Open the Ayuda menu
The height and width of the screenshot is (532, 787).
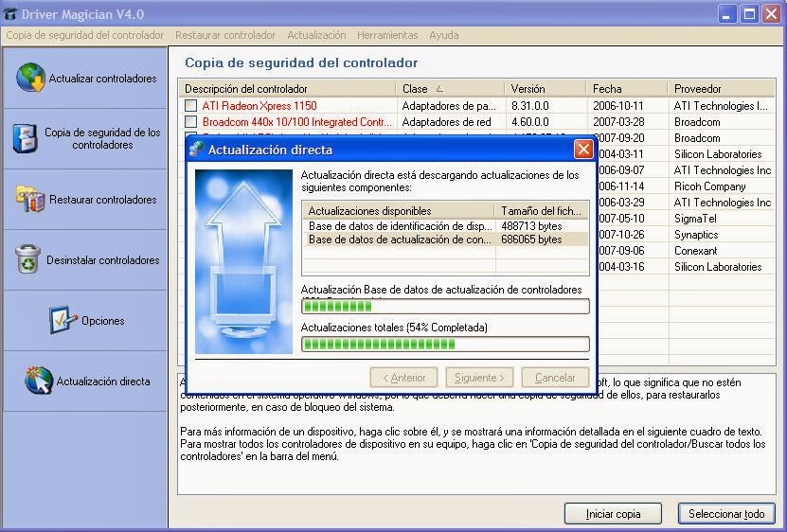point(443,35)
